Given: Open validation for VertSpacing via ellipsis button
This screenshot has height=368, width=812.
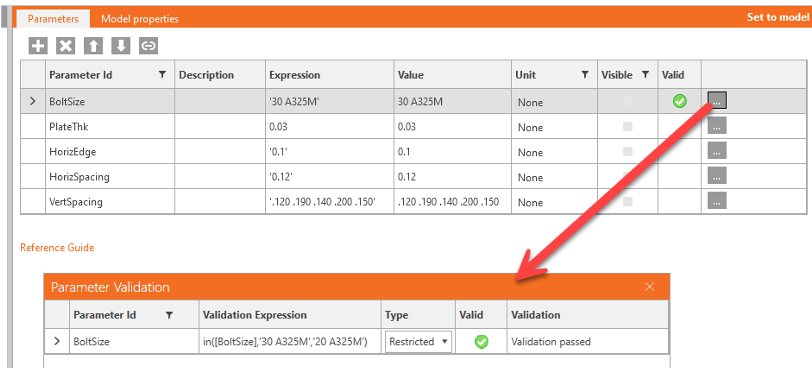Looking at the screenshot, I should (x=717, y=201).
